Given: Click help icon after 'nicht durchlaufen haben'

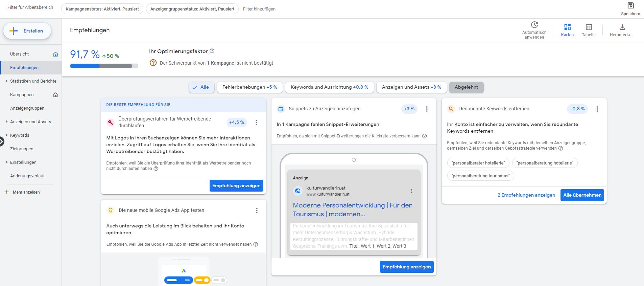Looking at the screenshot, I should 156,169.
